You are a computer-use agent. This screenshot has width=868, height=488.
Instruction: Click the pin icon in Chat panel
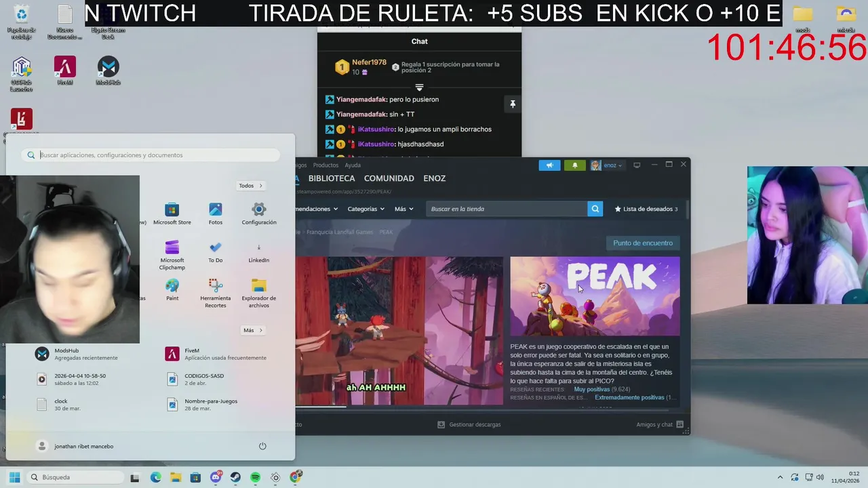pyautogui.click(x=513, y=104)
